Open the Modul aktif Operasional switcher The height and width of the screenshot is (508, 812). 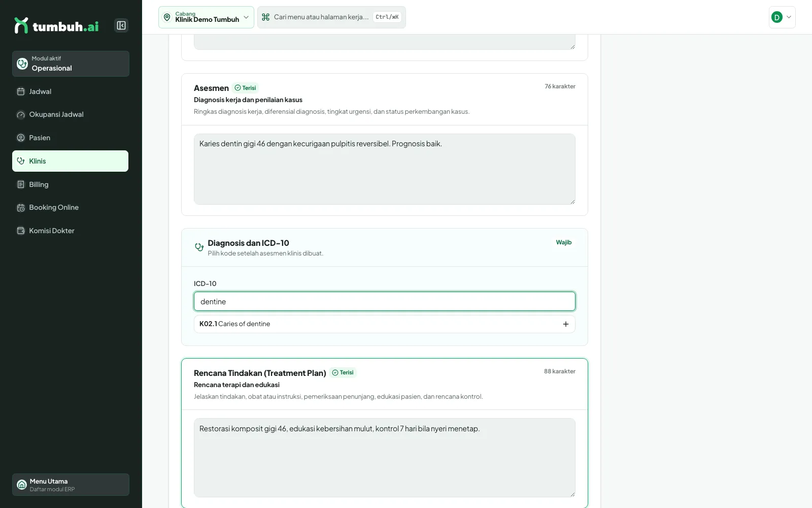click(x=71, y=63)
